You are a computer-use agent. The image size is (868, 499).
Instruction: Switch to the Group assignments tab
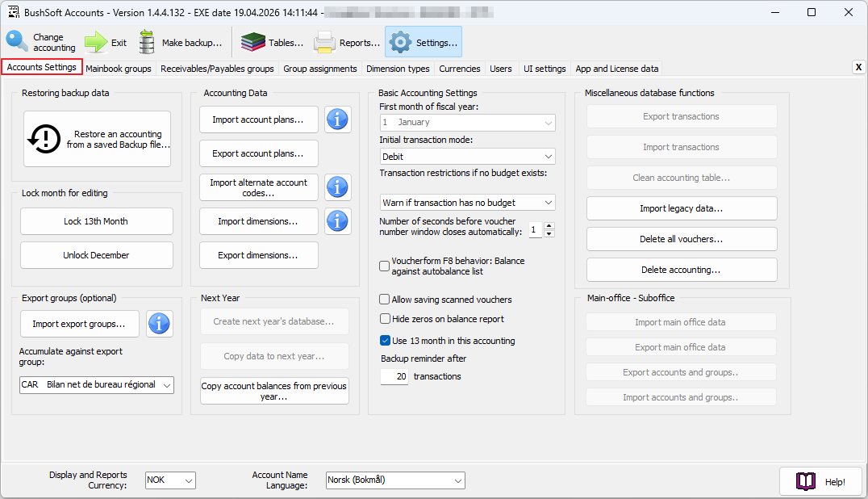tap(320, 69)
